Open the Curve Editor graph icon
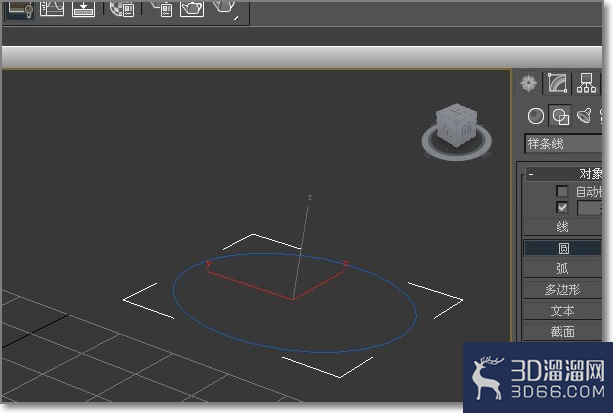 pyautogui.click(x=52, y=9)
